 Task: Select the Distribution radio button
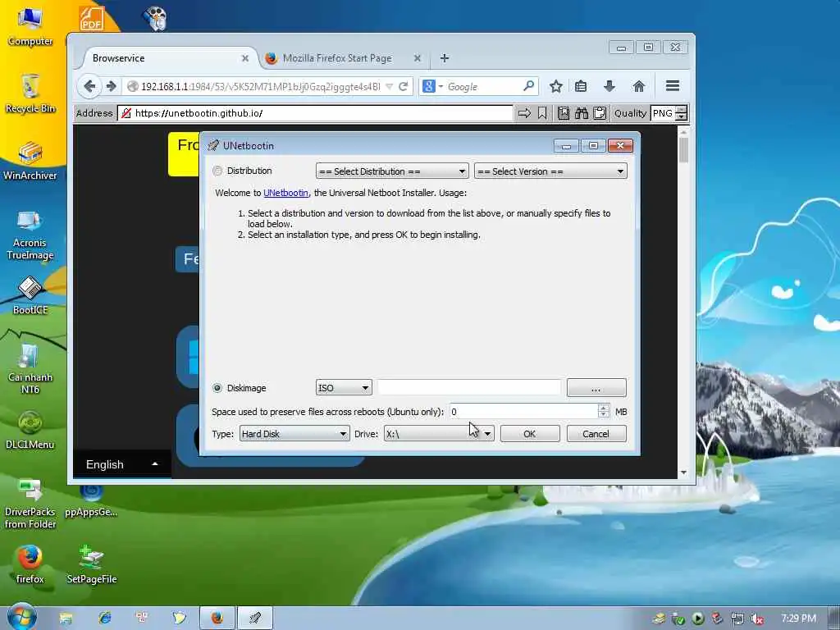point(217,171)
